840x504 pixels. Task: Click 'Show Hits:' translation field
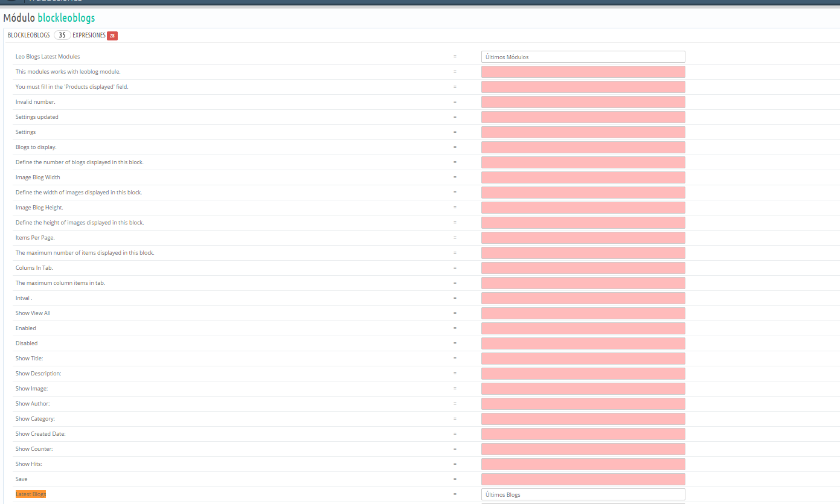(x=583, y=464)
